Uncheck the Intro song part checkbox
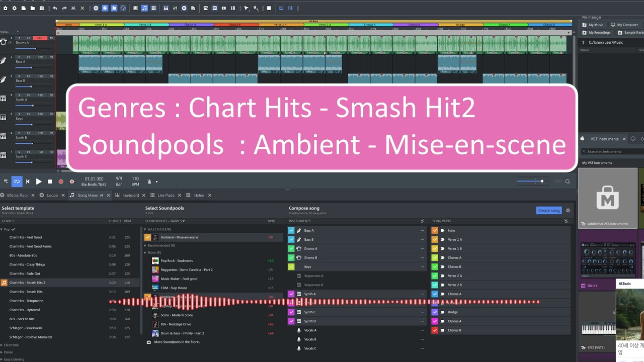 point(435,230)
